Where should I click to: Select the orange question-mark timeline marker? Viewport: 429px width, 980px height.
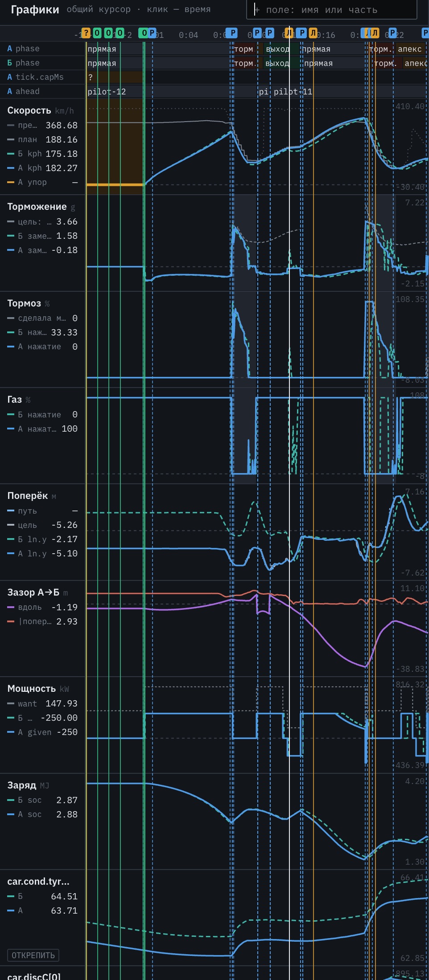86,33
